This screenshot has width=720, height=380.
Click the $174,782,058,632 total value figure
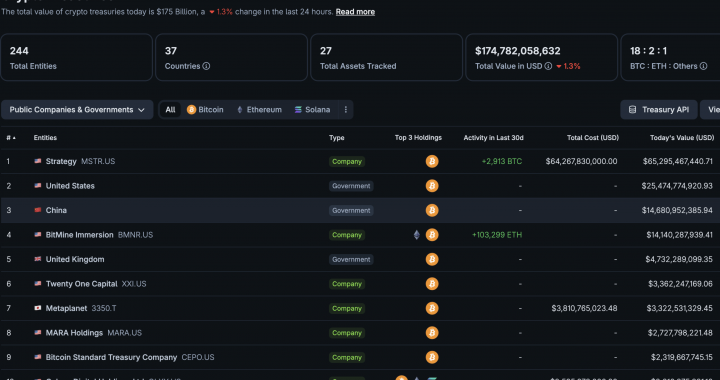click(518, 51)
